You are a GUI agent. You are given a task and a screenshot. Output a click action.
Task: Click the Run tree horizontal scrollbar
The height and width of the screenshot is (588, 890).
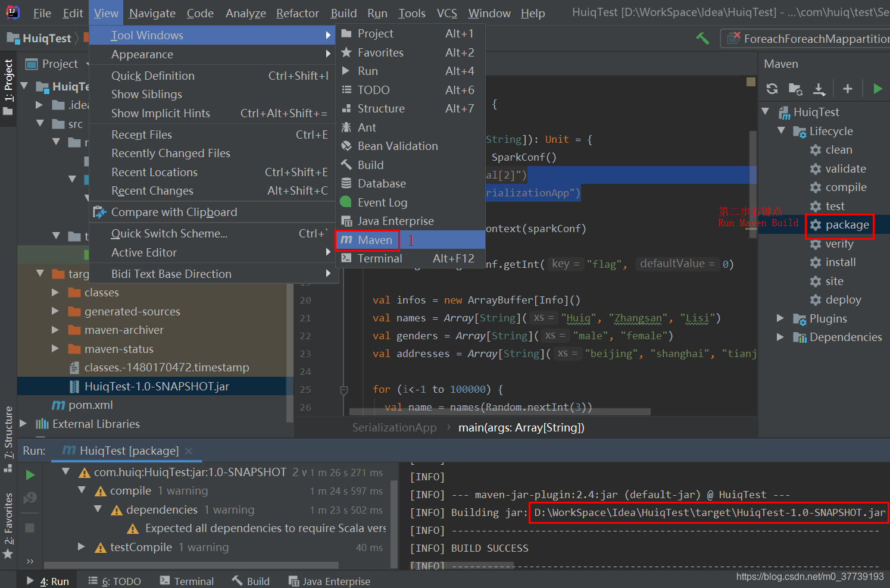tap(192, 565)
